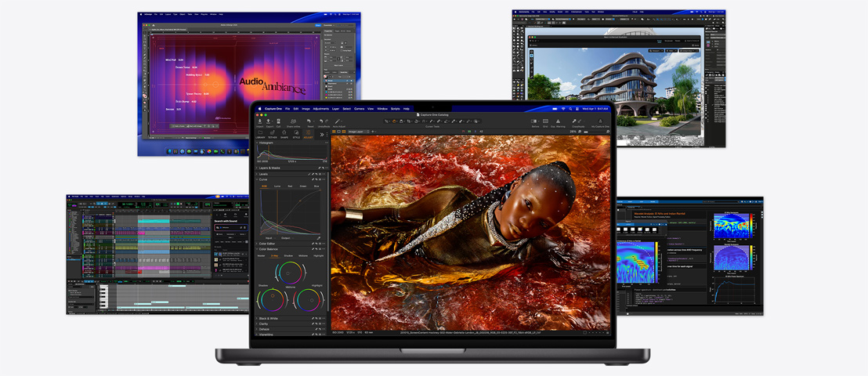Choose the orange Pan hand cursor tool

click(394, 121)
